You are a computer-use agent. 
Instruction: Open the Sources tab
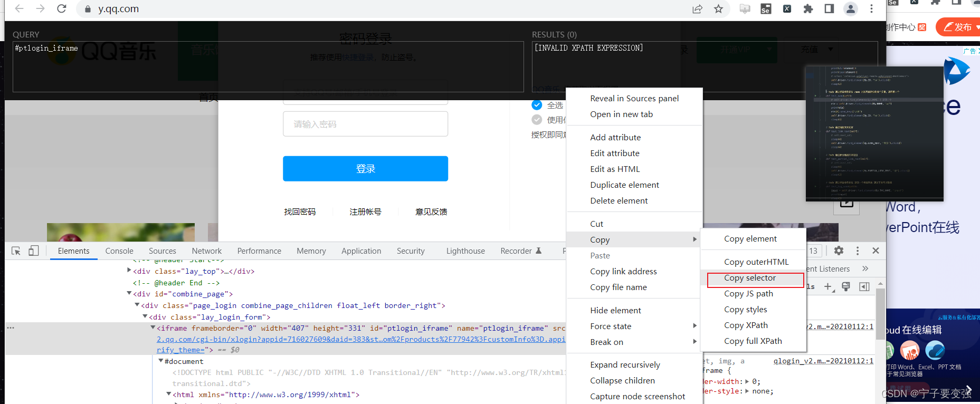click(x=163, y=251)
